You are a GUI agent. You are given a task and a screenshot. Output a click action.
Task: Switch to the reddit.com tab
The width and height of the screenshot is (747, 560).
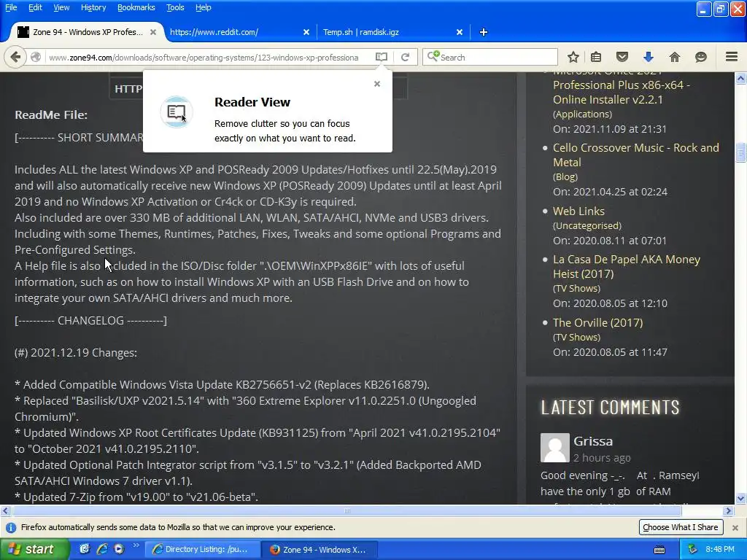point(239,32)
